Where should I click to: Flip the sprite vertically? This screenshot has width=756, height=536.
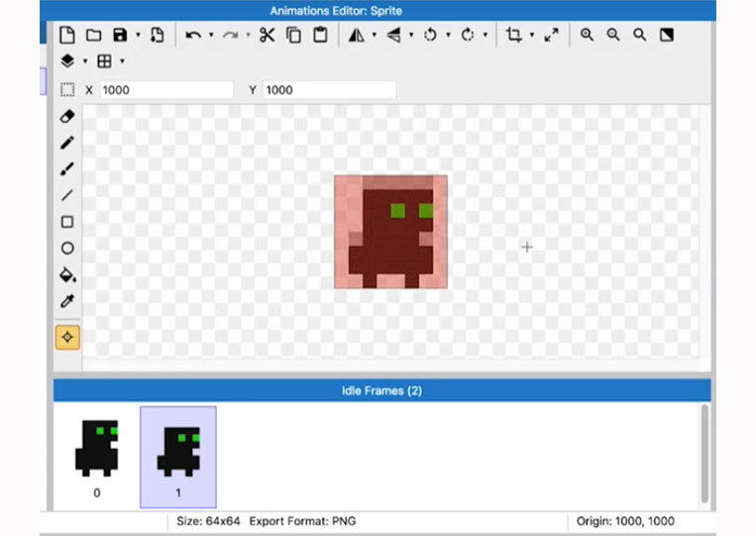pos(393,36)
